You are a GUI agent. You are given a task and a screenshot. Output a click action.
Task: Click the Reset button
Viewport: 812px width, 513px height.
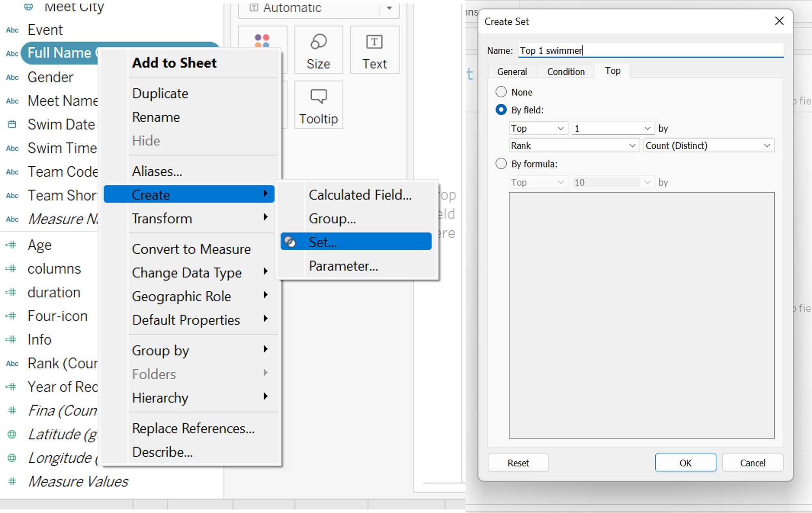click(x=518, y=463)
